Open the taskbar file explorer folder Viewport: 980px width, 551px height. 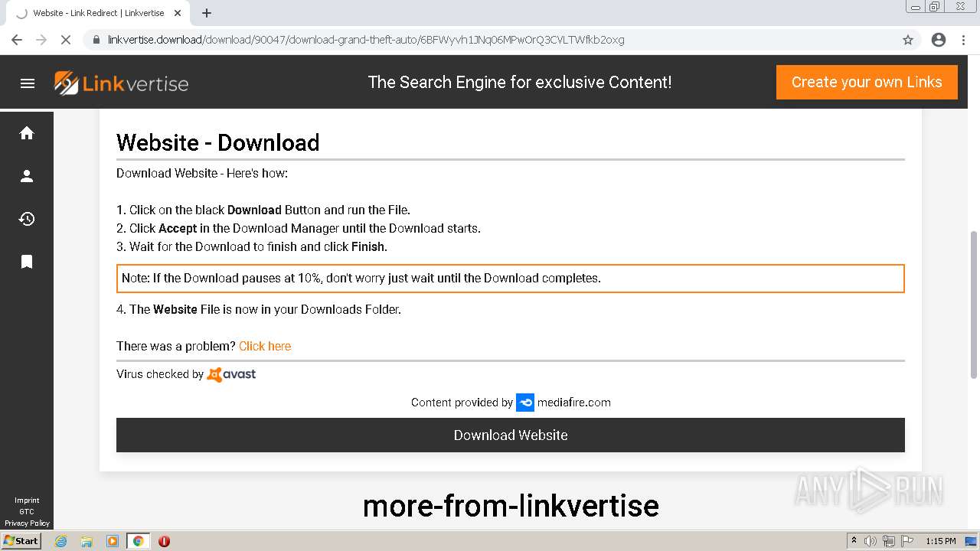coord(87,541)
